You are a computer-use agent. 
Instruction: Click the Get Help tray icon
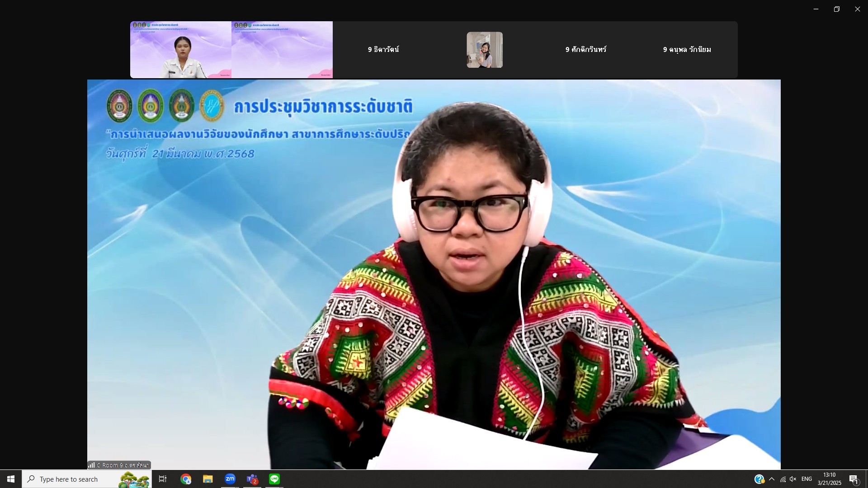point(759,479)
